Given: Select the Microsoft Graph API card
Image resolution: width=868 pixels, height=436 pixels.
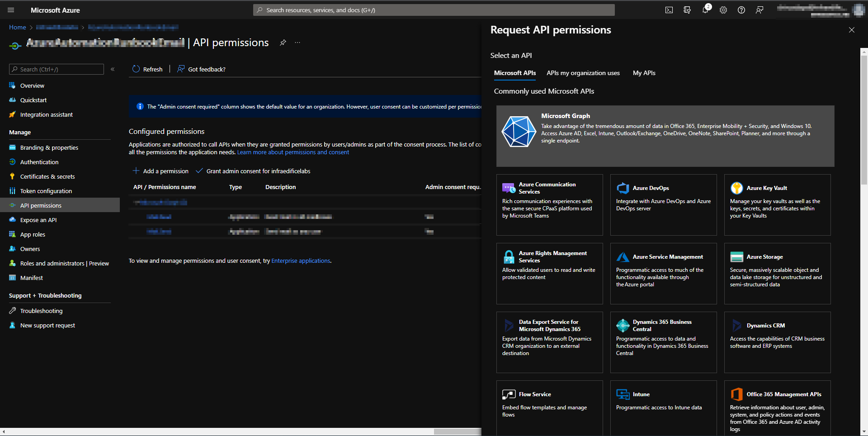Looking at the screenshot, I should (x=665, y=136).
